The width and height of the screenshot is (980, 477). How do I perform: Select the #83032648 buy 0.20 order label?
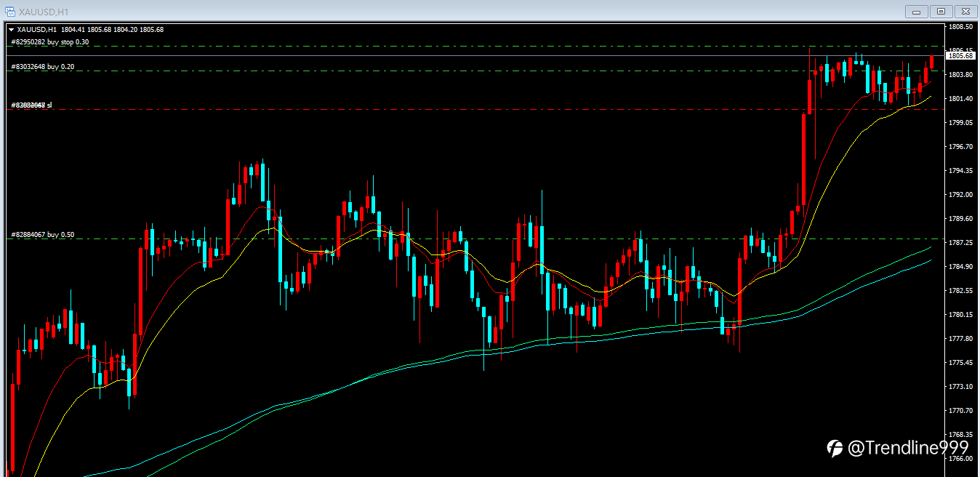42,67
